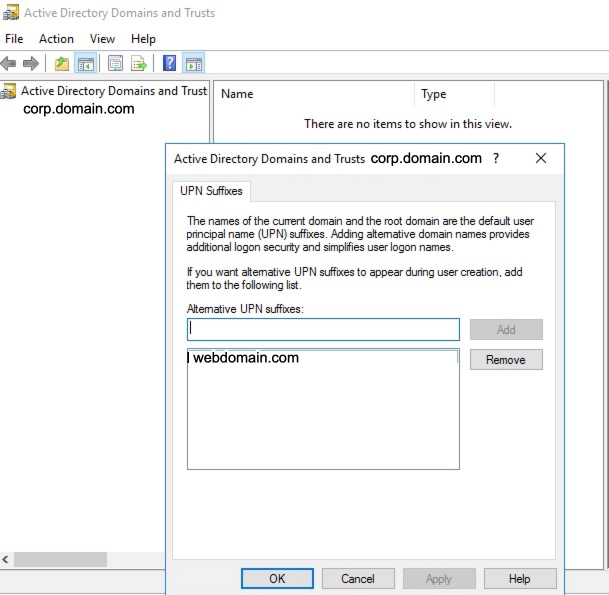This screenshot has height=595, width=609.
Task: Click the app icon in title bar
Action: (x=10, y=12)
